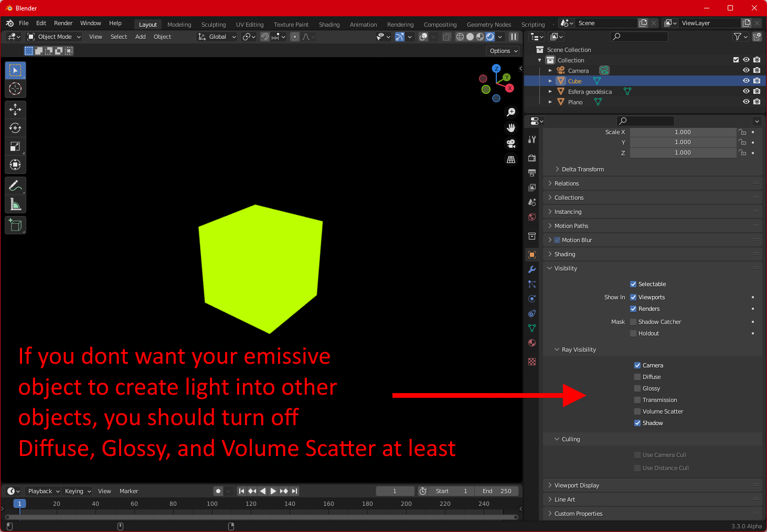The width and height of the screenshot is (767, 532).
Task: Expand the Shading panel
Action: pos(652,254)
